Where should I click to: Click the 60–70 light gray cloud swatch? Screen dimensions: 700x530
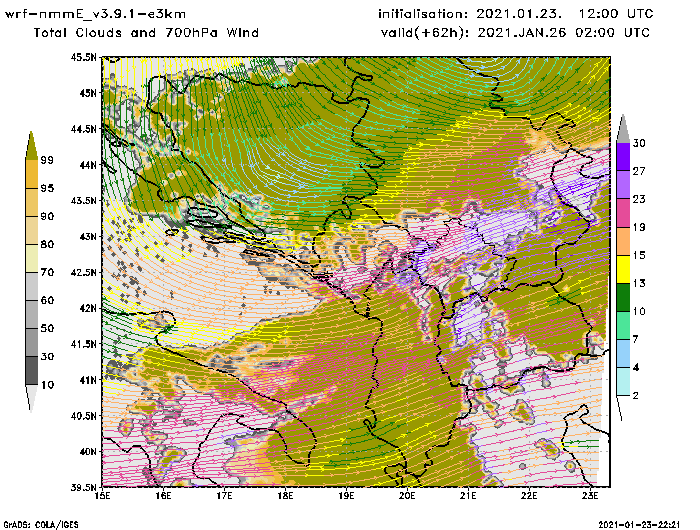tap(32, 287)
